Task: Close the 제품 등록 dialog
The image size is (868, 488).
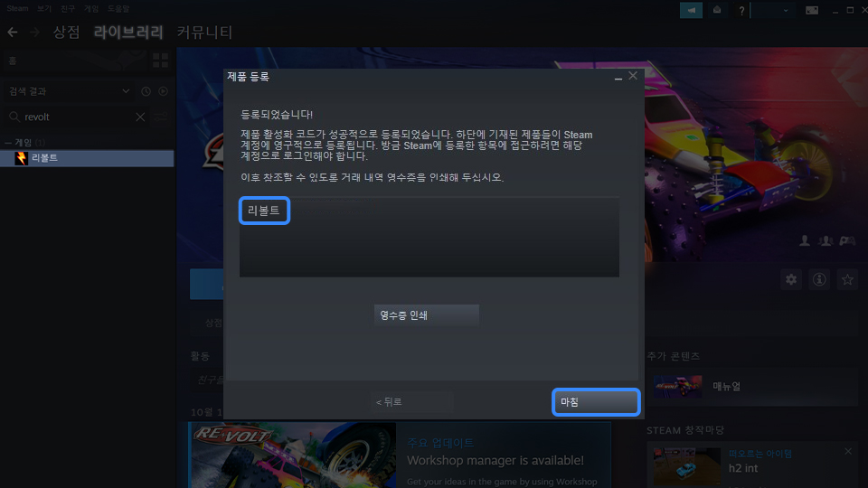Action: [x=633, y=76]
